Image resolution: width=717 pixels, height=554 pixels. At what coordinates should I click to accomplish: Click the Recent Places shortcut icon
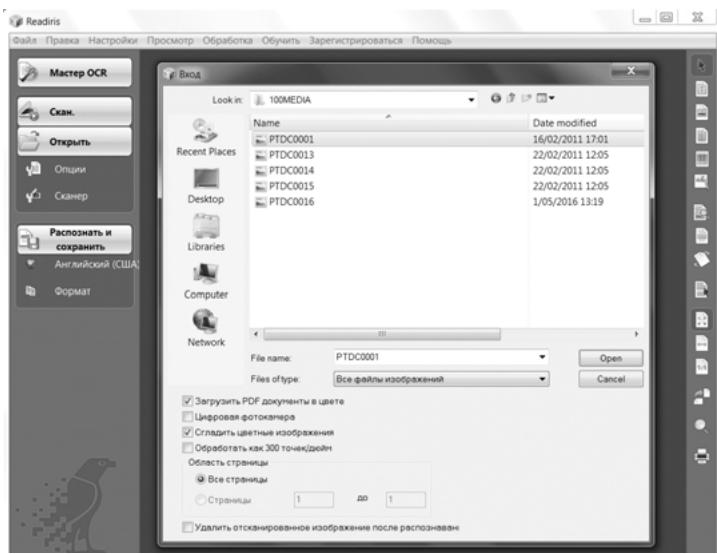click(205, 131)
